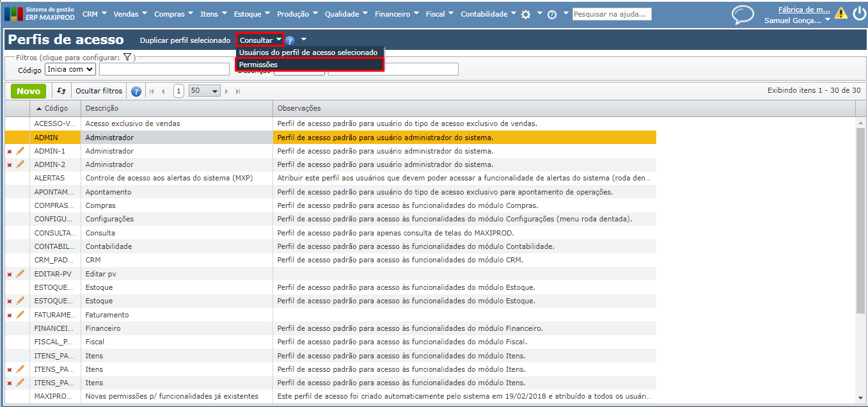Click the red delete icon for EDITAR-PV
The height and width of the screenshot is (407, 868).
[9, 274]
